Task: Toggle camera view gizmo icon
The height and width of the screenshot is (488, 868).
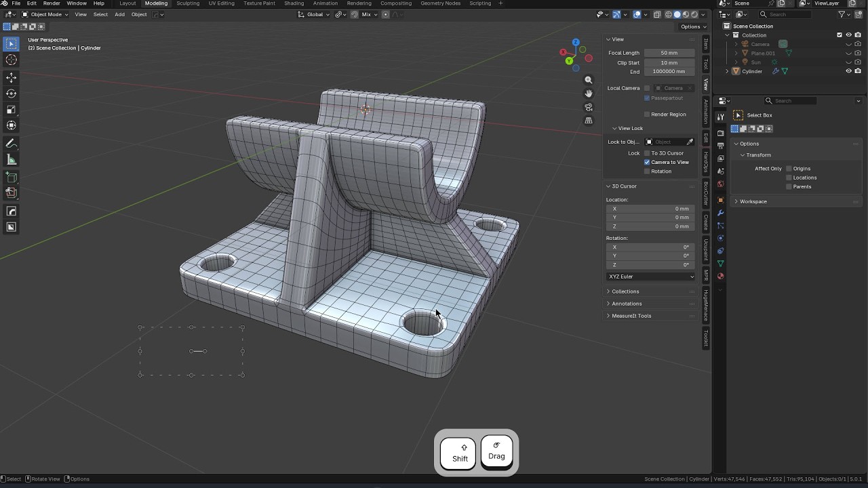Action: coord(589,107)
